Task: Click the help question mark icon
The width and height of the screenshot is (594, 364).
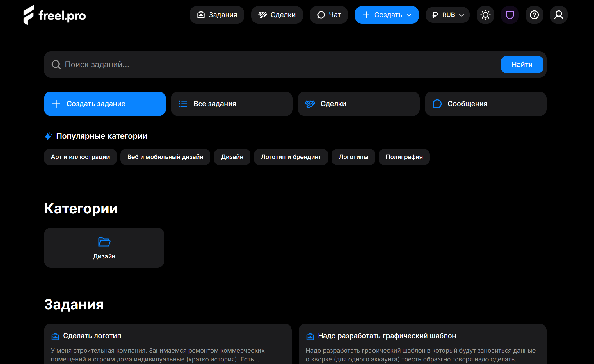Action: click(534, 15)
